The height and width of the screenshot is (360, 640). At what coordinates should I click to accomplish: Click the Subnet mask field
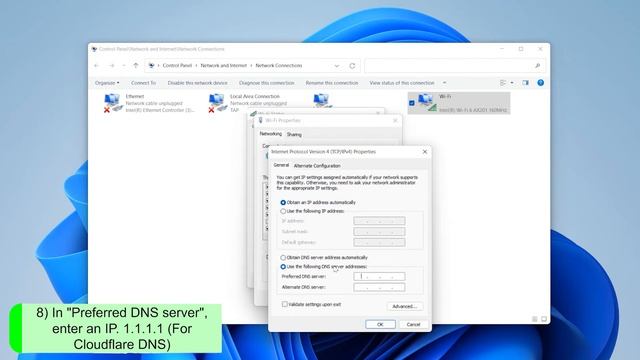tap(379, 231)
